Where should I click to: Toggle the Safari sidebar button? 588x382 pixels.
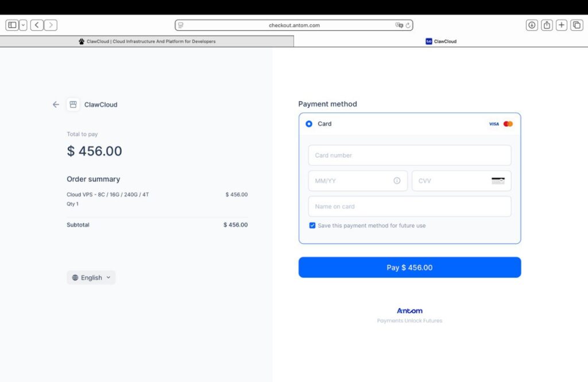(x=12, y=25)
